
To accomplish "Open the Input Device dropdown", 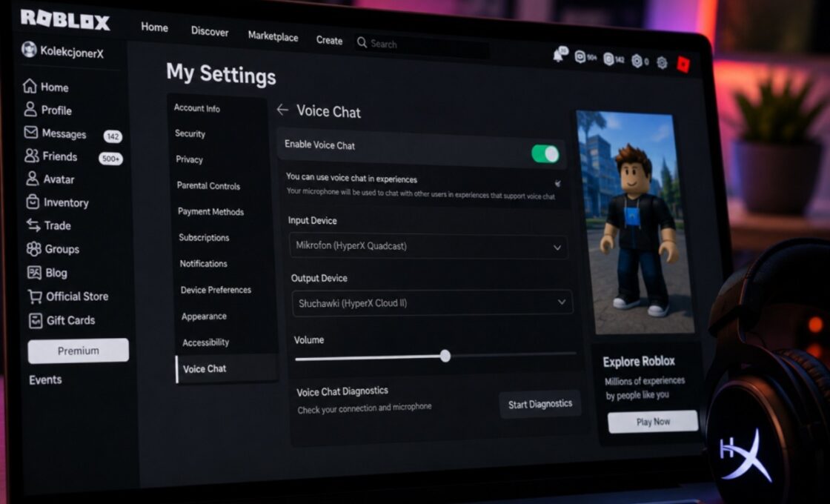I will click(x=428, y=247).
